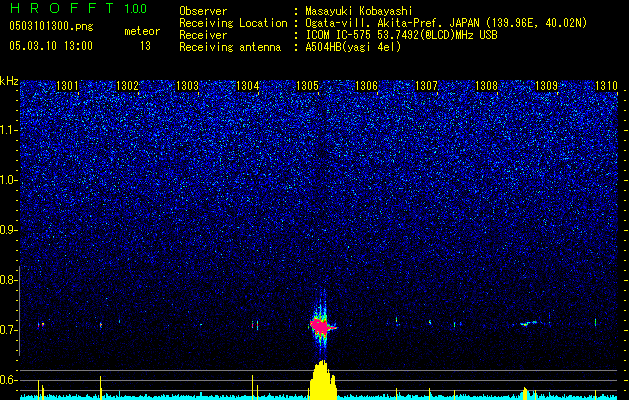Click the 1305 time marker

click(307, 86)
